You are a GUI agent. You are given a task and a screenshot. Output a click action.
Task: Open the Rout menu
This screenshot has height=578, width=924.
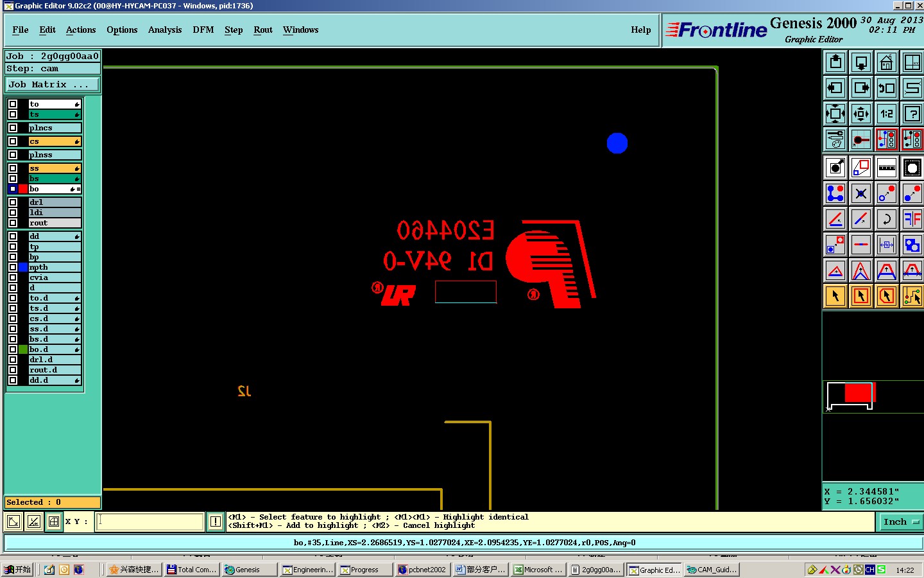click(x=263, y=30)
